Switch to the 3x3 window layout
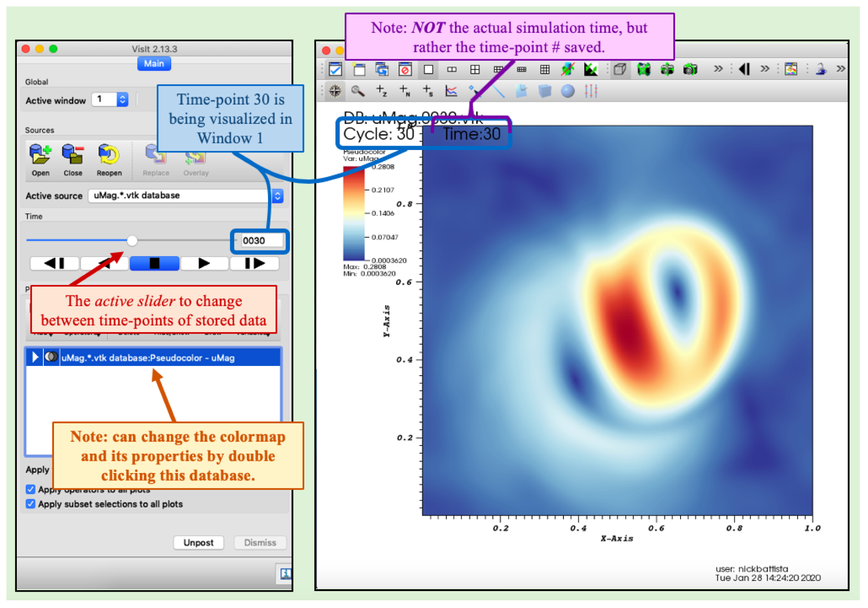The height and width of the screenshot is (608, 868). click(x=545, y=69)
